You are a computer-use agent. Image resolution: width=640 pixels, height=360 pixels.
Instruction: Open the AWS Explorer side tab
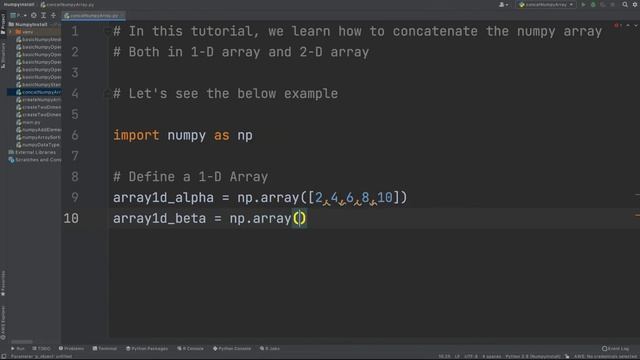3,323
